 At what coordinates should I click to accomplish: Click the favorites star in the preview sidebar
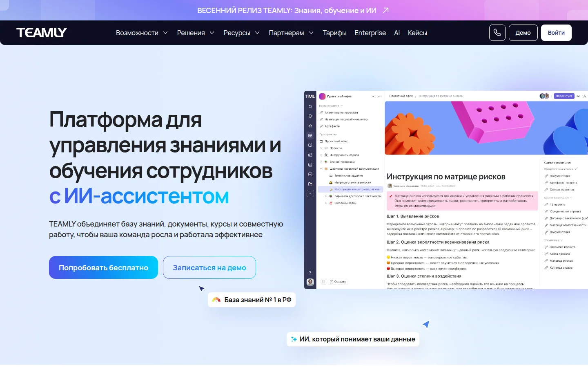pos(310,126)
